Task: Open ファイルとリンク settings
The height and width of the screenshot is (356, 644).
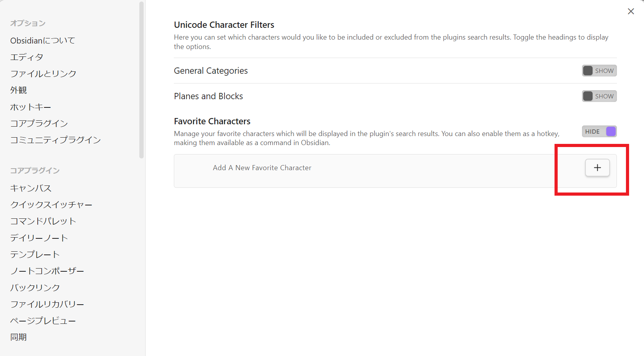Action: point(43,74)
